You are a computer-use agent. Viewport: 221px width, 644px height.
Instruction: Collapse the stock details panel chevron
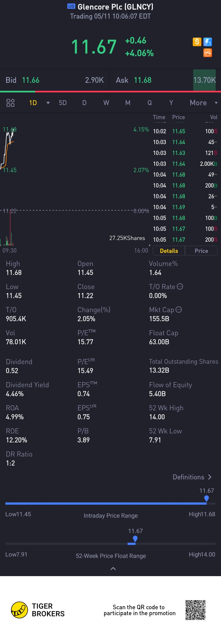tap(113, 569)
